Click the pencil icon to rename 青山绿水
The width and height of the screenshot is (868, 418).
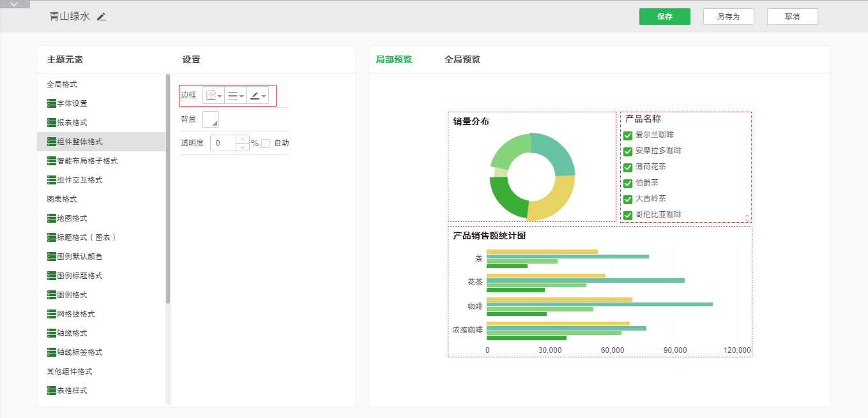[102, 17]
